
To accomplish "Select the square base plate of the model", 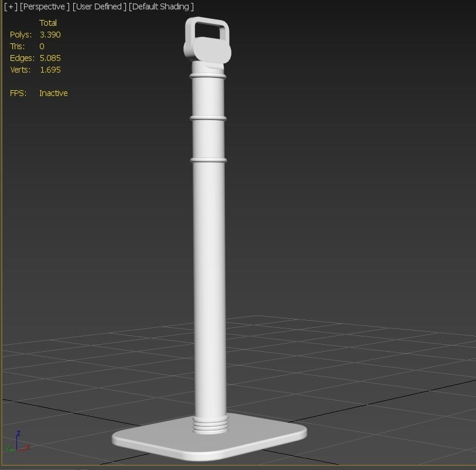I will click(x=209, y=437).
